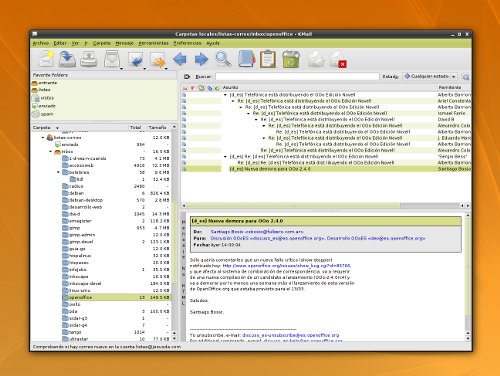Sort folders by the Tamaño column header

coord(158,128)
